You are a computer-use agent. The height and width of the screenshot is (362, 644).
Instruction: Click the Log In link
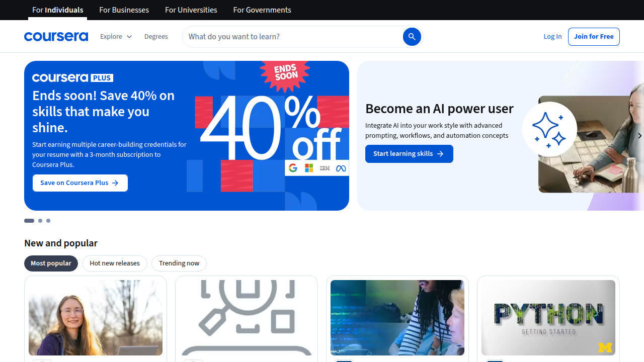(x=552, y=37)
